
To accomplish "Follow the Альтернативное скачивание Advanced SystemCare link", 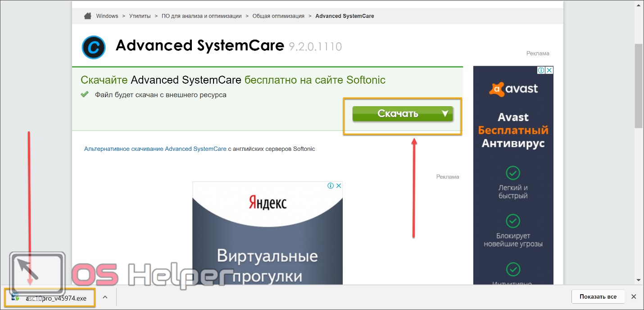I will point(155,148).
